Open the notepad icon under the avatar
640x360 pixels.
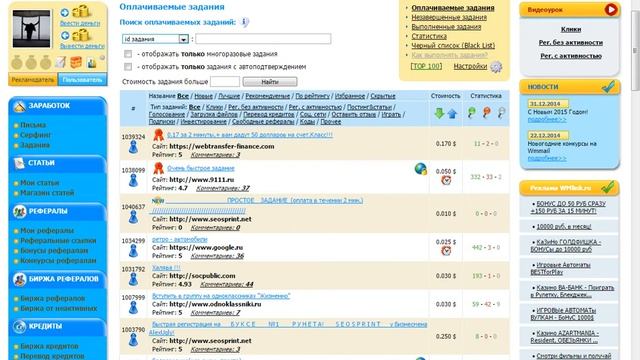coord(60,62)
